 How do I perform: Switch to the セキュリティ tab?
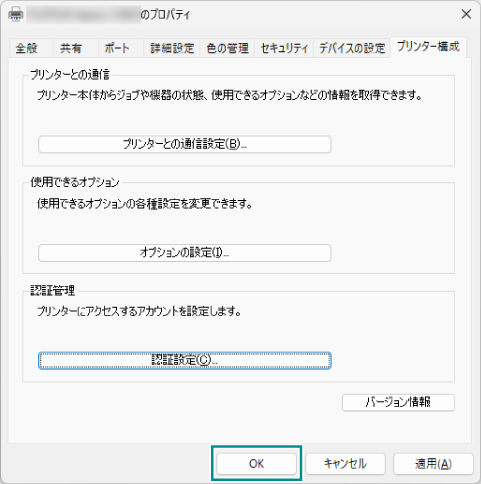284,48
